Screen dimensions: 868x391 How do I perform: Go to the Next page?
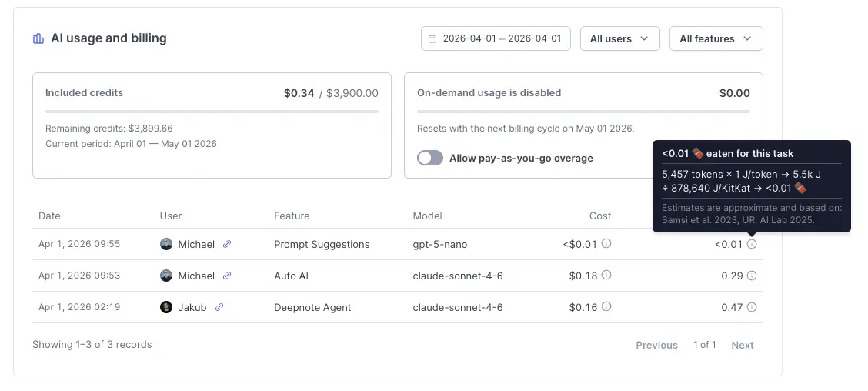tap(743, 345)
